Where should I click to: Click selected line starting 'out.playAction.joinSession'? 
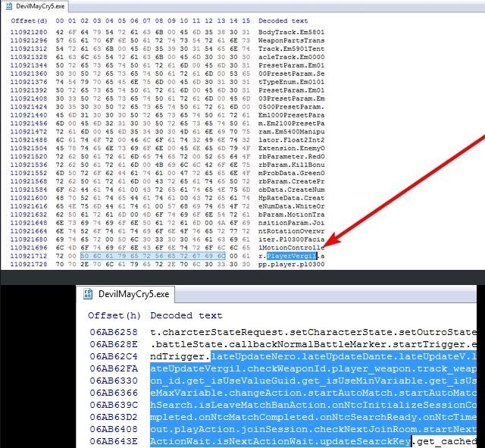point(313,429)
